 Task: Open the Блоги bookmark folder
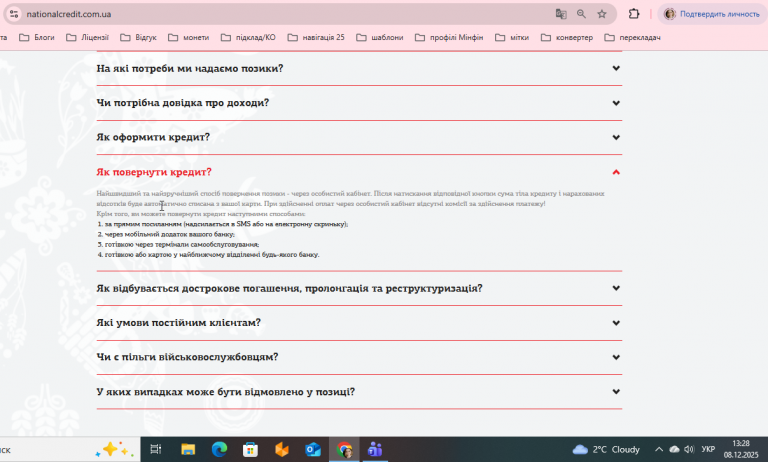point(37,37)
